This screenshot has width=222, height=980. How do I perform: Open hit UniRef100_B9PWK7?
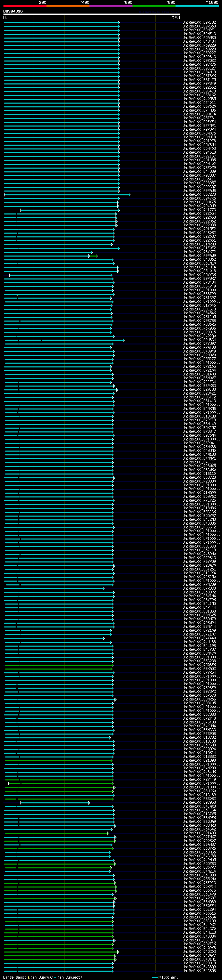[x=199, y=278]
